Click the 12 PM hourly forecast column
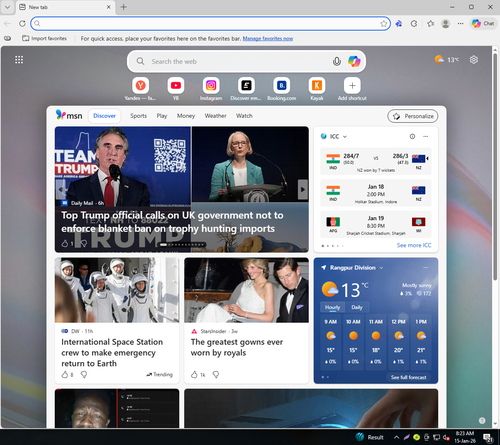500x445 pixels. pyautogui.click(x=398, y=342)
